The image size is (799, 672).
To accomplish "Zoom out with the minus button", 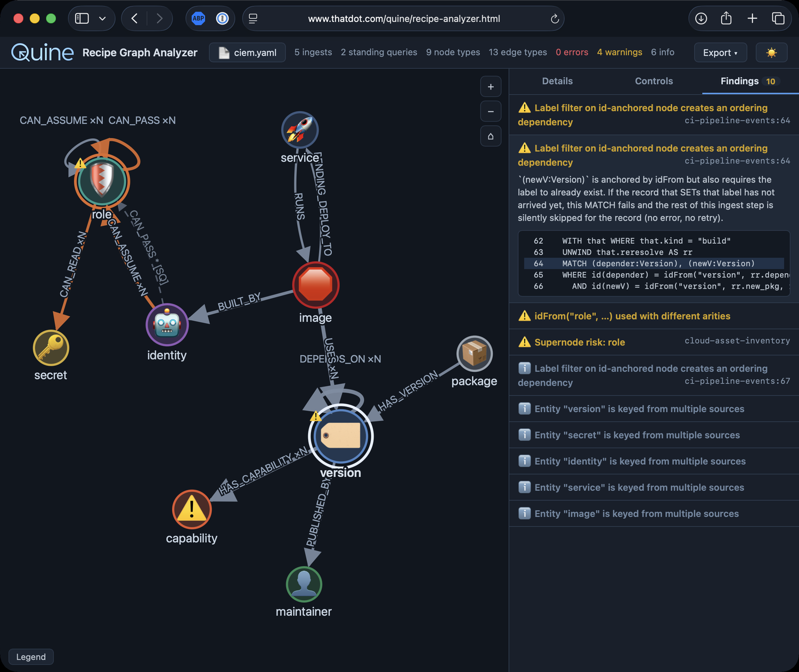I will (491, 111).
